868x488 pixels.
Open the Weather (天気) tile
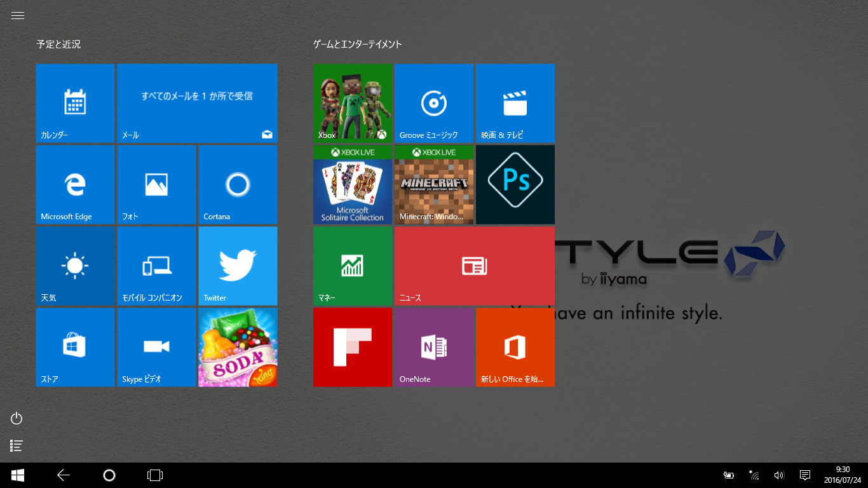click(x=75, y=266)
